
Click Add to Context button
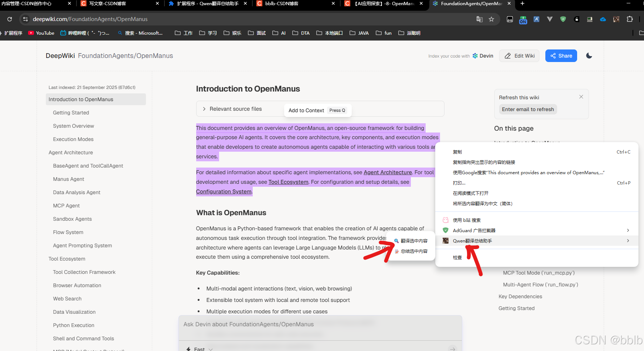[x=318, y=110]
